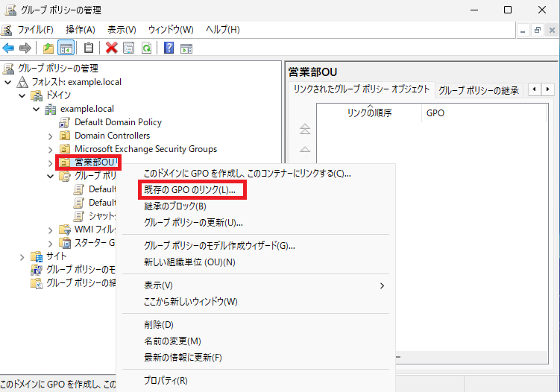Image resolution: width=560 pixels, height=392 pixels.
Task: Click the Microsoft Exchange Security Groups folder icon
Action: pyautogui.click(x=65, y=149)
